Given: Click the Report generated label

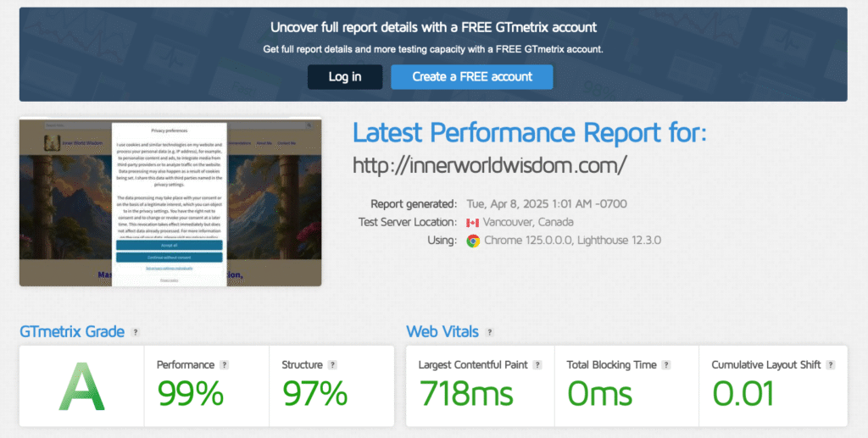Looking at the screenshot, I should (414, 203).
